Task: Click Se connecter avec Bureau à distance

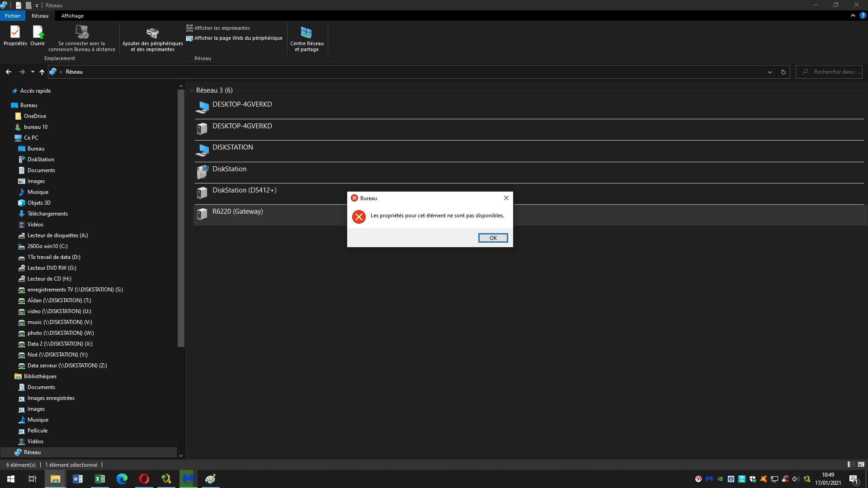Action: (82, 38)
